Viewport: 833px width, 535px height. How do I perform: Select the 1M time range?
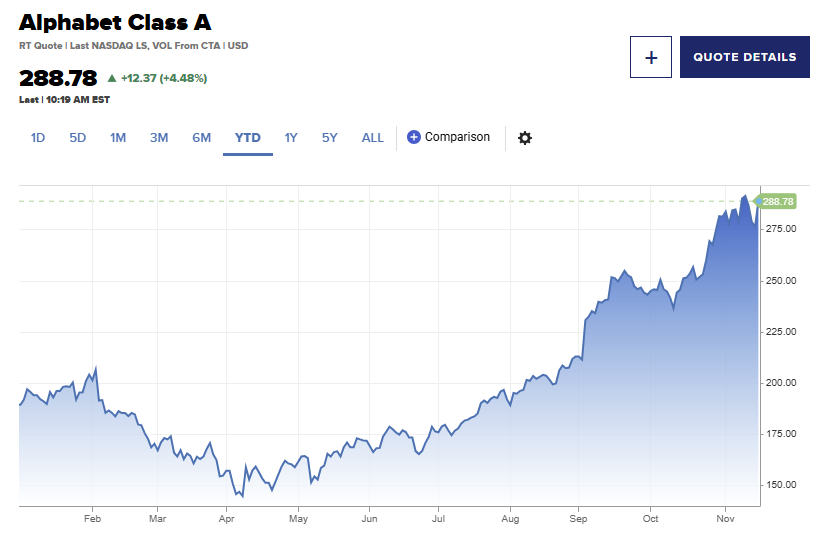(118, 138)
